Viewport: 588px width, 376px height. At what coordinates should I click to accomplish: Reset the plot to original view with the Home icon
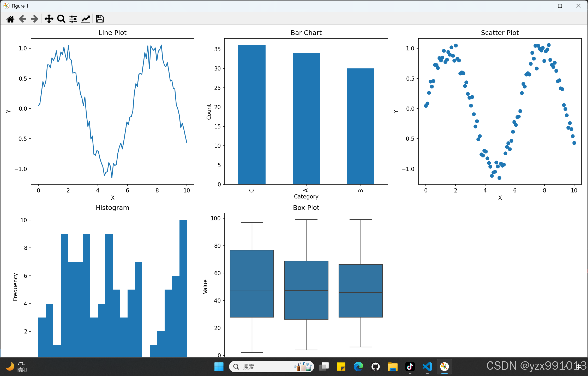pyautogui.click(x=10, y=19)
